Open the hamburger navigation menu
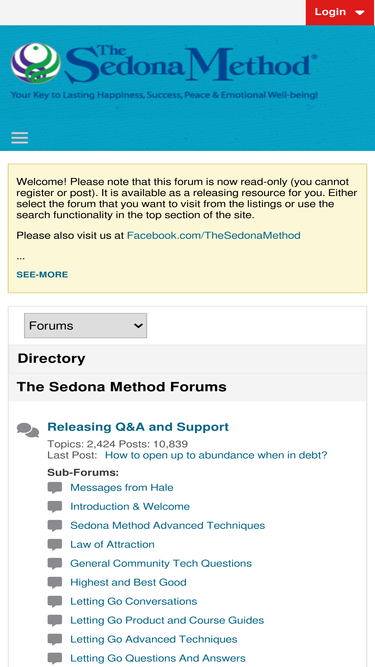 [x=20, y=138]
